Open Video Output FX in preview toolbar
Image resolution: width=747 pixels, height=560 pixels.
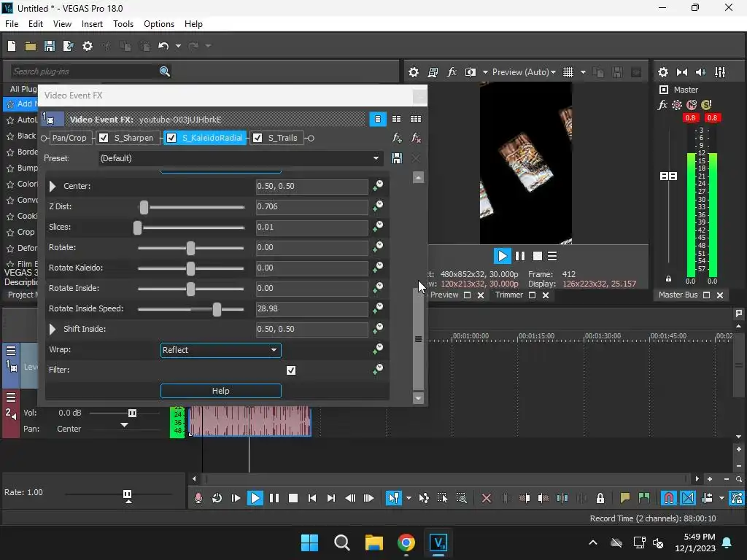pyautogui.click(x=452, y=72)
